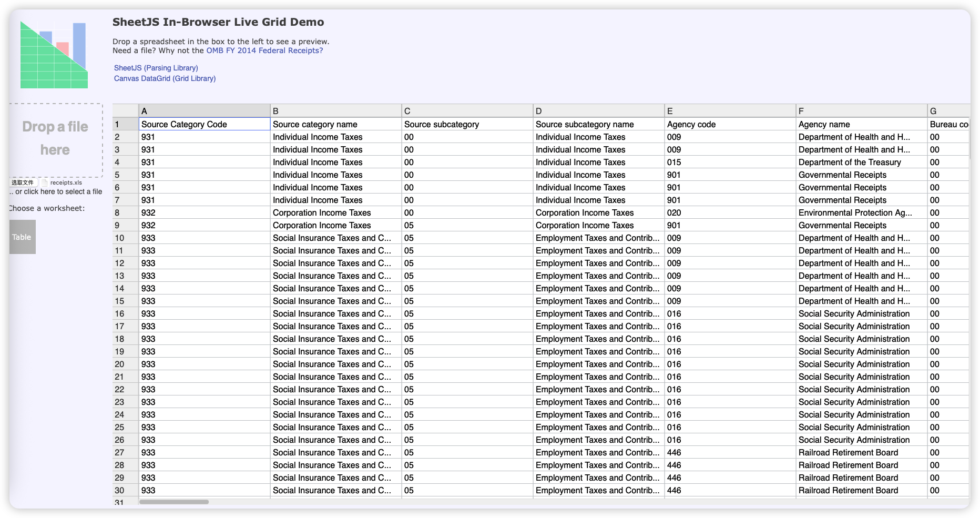Image resolution: width=980 pixels, height=518 pixels.
Task: Click the SheetJS chart logo image
Action: coord(54,55)
